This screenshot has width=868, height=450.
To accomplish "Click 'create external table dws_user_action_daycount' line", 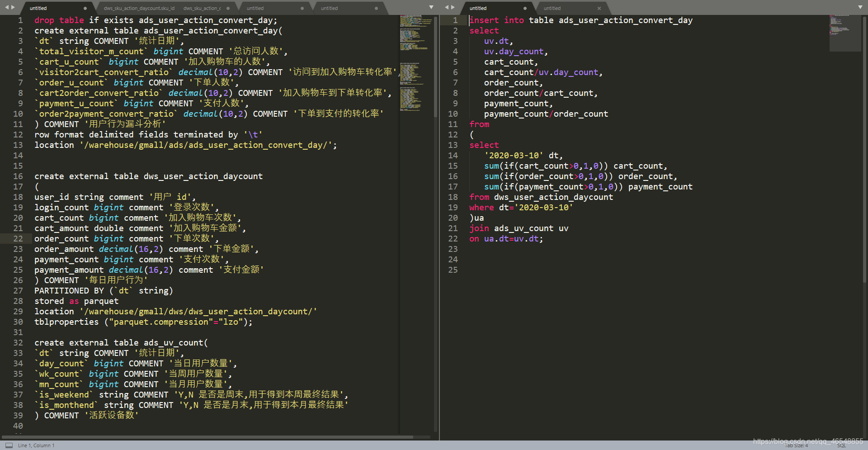I will tap(148, 176).
